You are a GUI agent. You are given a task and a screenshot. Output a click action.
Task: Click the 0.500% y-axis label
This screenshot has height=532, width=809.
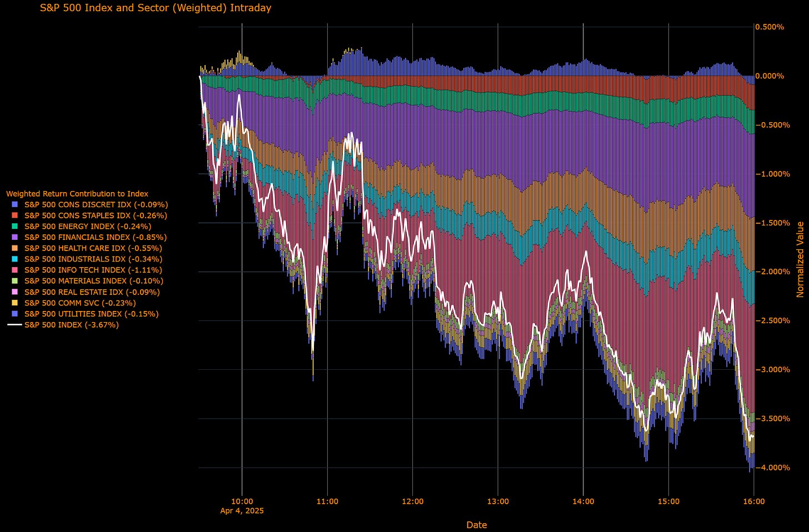coord(771,27)
